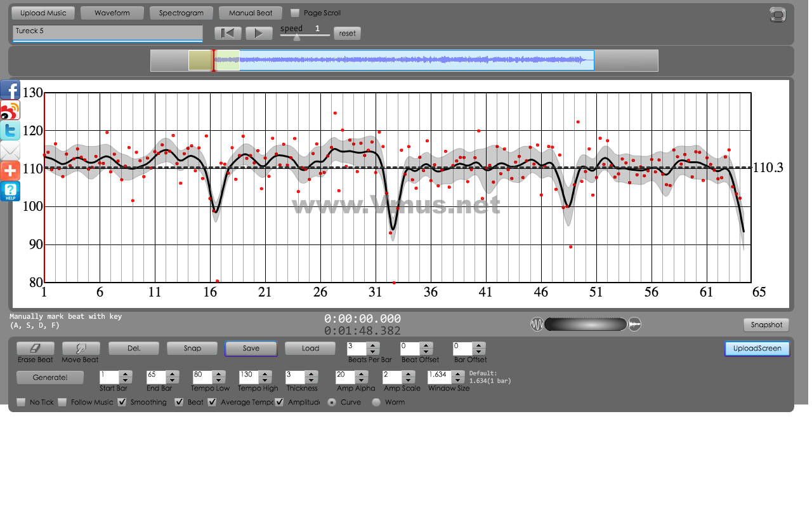Increase Start Bar stepper
Image resolution: width=812 pixels, height=508 pixels.
126,374
